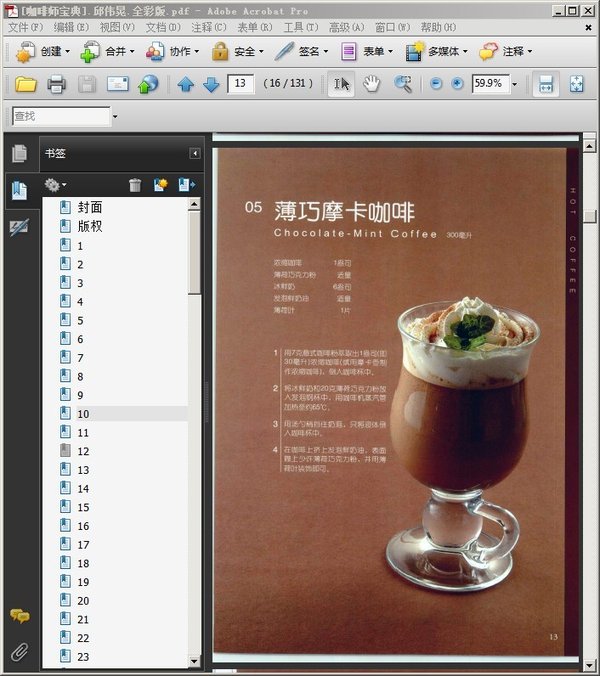The height and width of the screenshot is (676, 600).
Task: Open the Document (文档) menu
Action: [163, 28]
